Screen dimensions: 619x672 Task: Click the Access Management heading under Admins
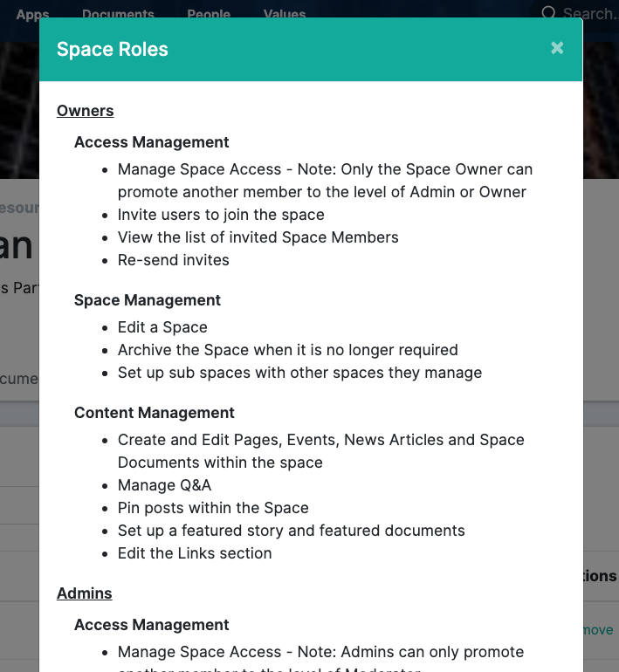(x=152, y=625)
